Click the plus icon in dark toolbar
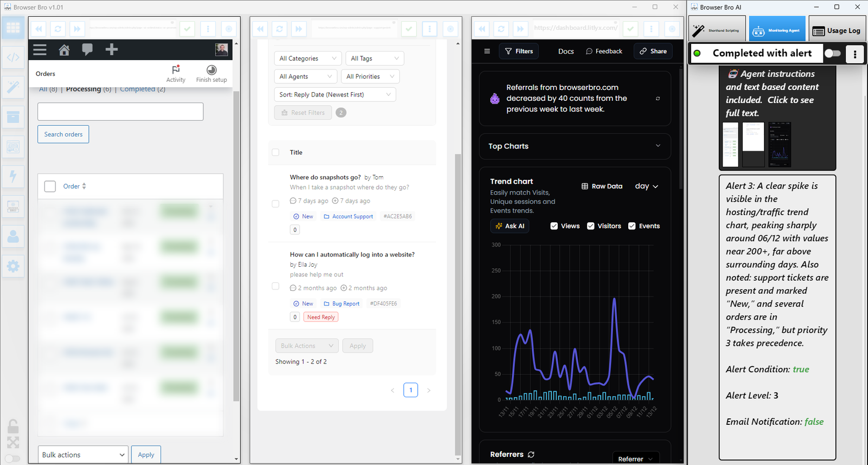 [x=111, y=50]
